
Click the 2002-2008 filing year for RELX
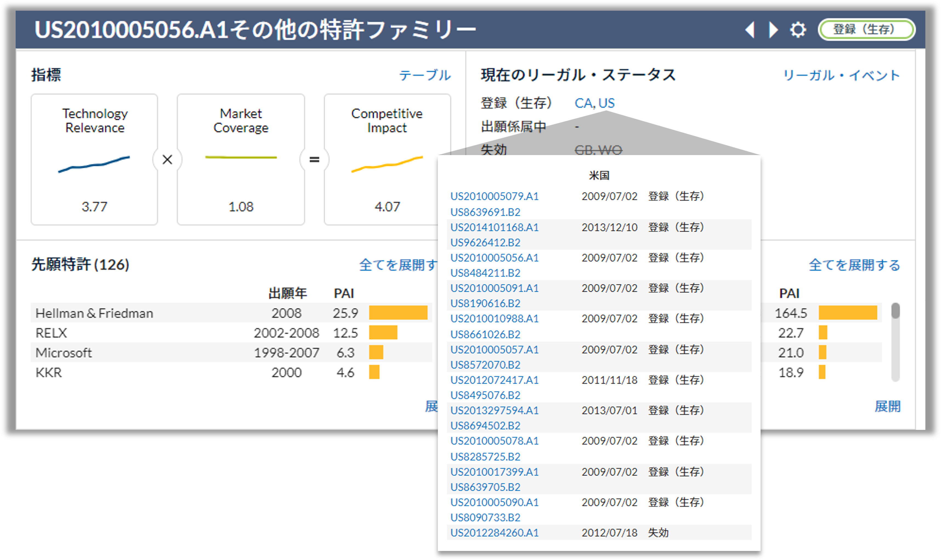click(x=286, y=333)
